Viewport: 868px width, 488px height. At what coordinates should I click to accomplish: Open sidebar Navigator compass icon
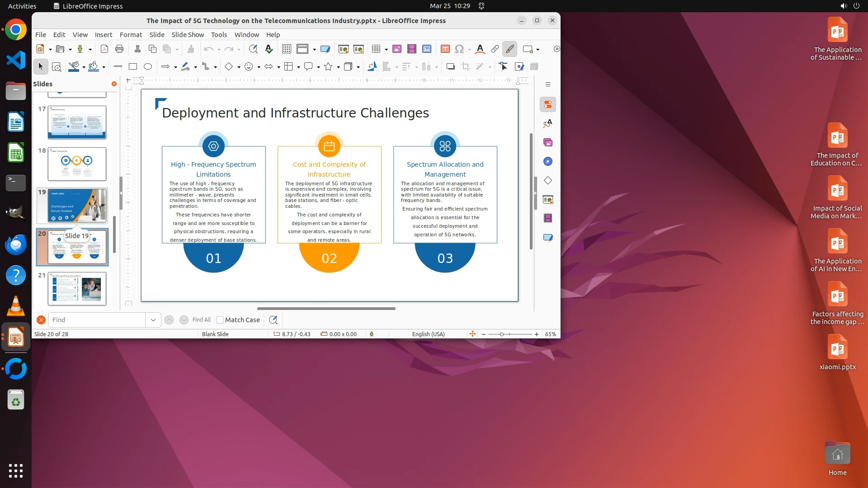tap(548, 161)
